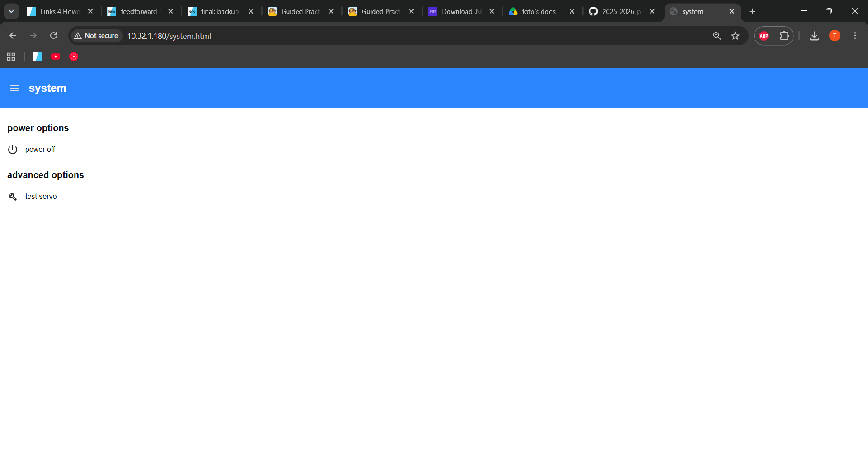Click the power off label
Viewport: 868px width, 461px height.
tap(40, 150)
